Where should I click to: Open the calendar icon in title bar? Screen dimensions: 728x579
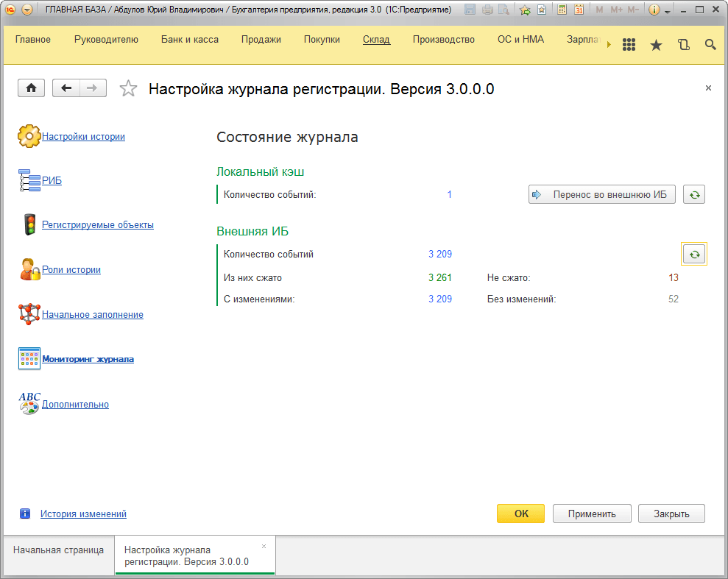[579, 10]
